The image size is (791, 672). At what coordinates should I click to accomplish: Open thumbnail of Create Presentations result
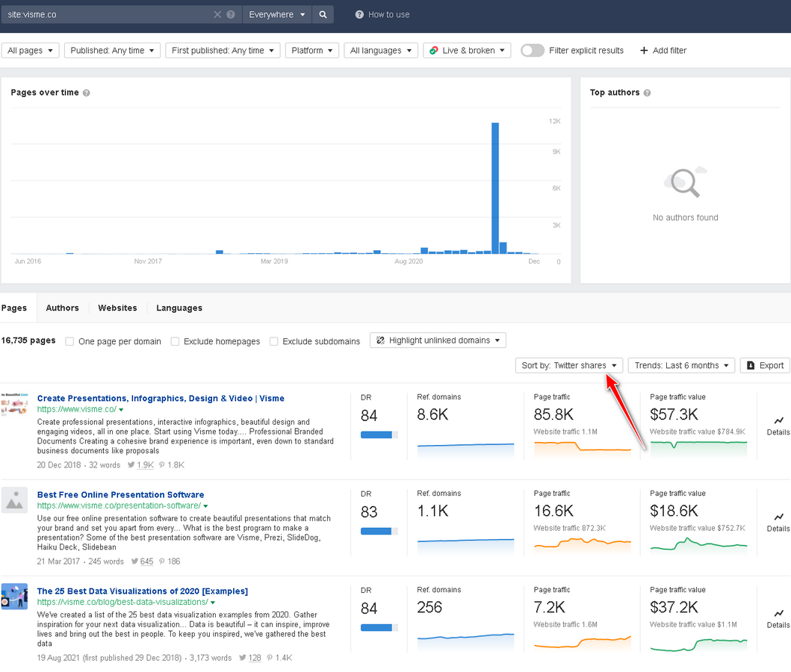coord(14,405)
